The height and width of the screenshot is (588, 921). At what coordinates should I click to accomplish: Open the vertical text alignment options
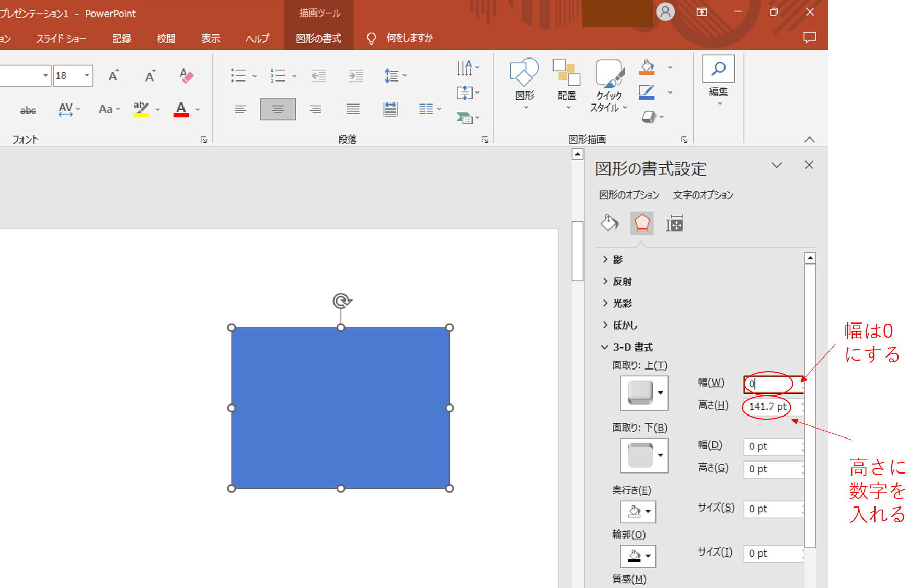468,93
